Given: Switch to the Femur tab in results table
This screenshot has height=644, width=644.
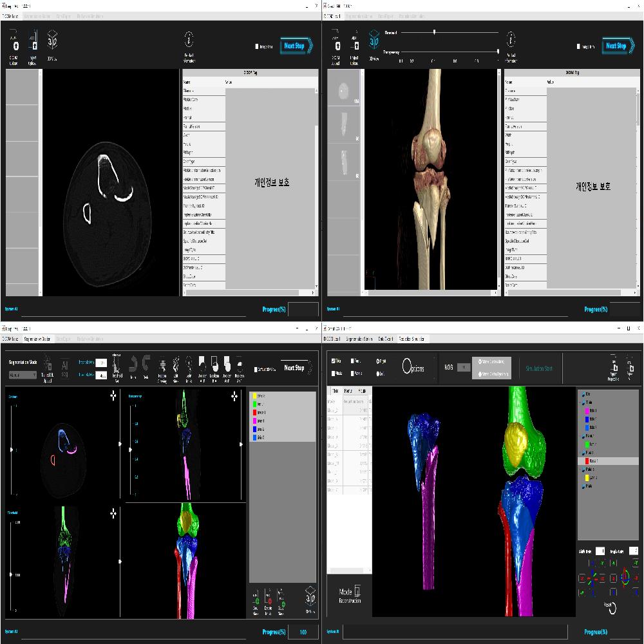Looking at the screenshot, I should pyautogui.click(x=348, y=391).
